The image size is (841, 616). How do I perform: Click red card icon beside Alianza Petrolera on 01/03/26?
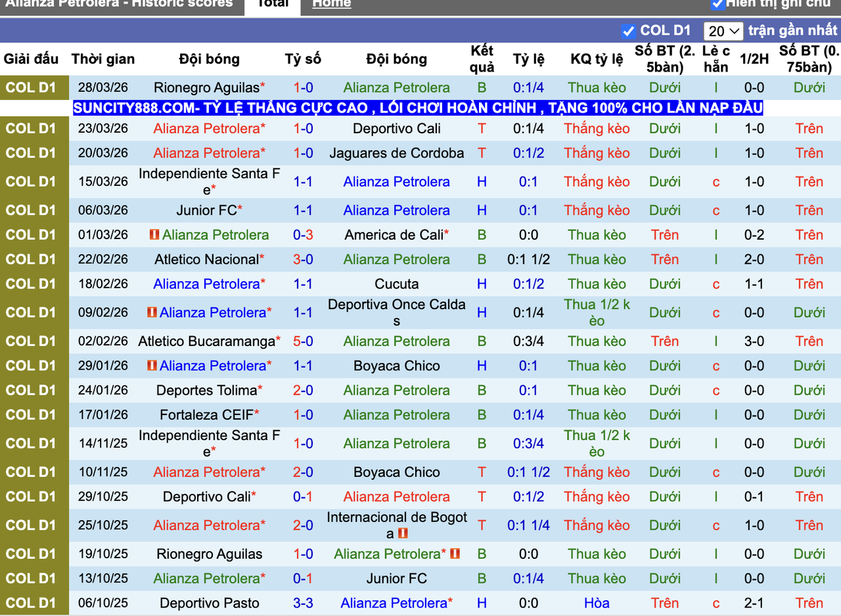click(154, 234)
